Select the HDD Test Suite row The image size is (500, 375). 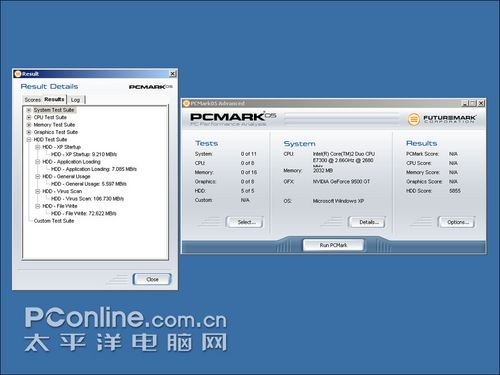[x=50, y=139]
